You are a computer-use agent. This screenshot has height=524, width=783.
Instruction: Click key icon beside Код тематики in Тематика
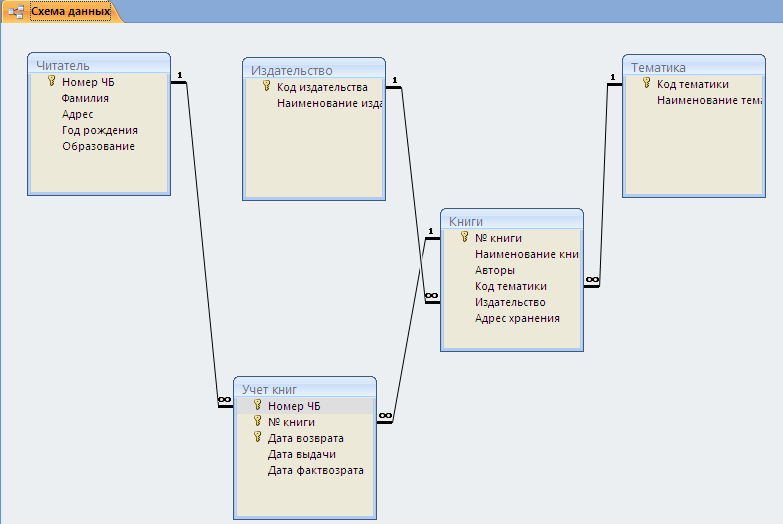coord(647,83)
